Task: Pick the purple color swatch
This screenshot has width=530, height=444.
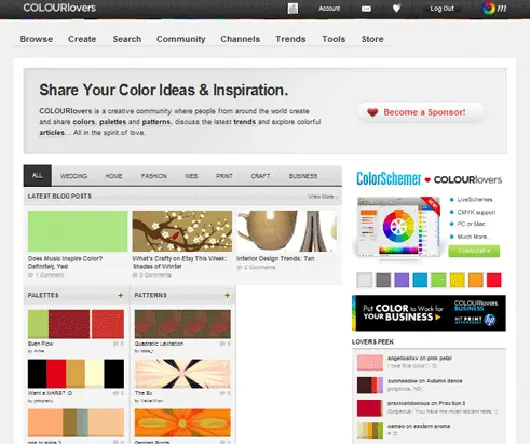Action: [402, 280]
